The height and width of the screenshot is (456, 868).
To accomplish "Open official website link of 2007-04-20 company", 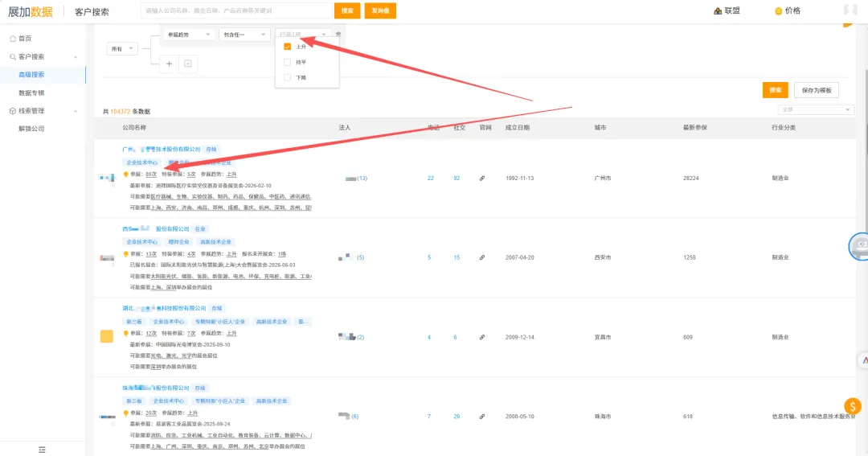I will pyautogui.click(x=482, y=257).
